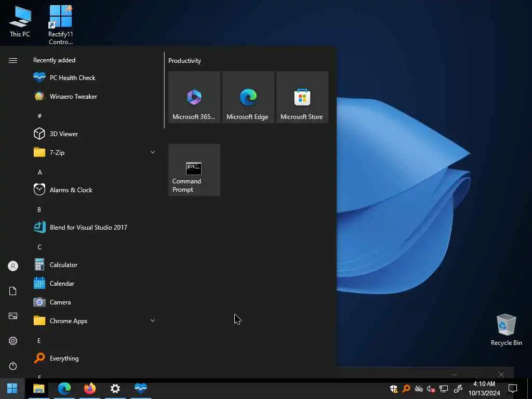The image size is (532, 399).
Task: Open the network tray icon
Action: point(444,389)
